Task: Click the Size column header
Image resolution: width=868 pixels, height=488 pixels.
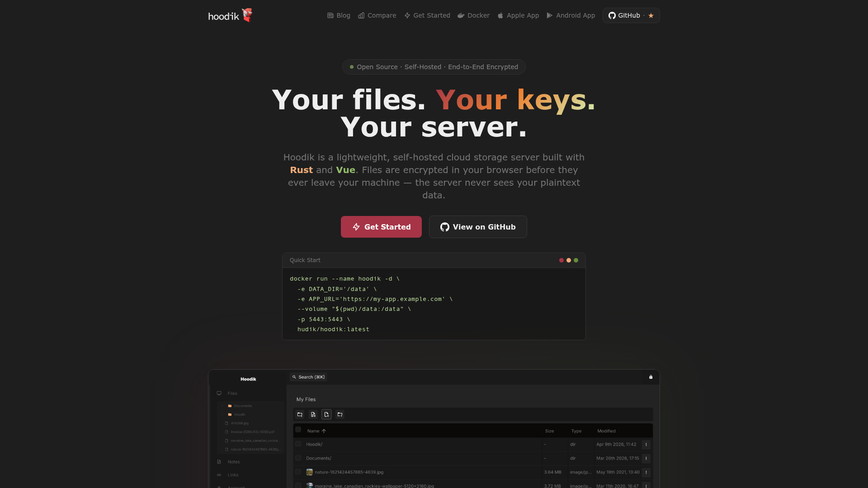Action: point(550,431)
